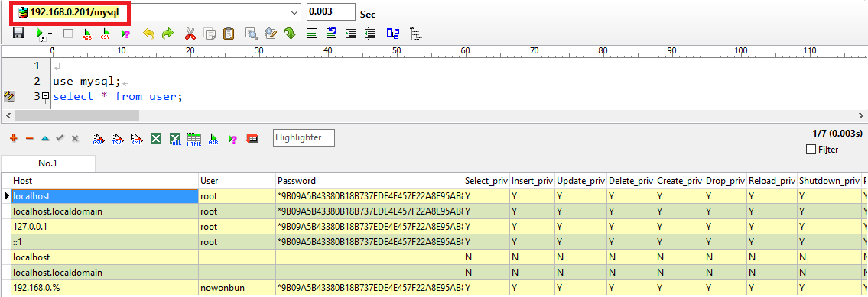Open Find with the magnifier icon
868x297 pixels.
[x=252, y=34]
